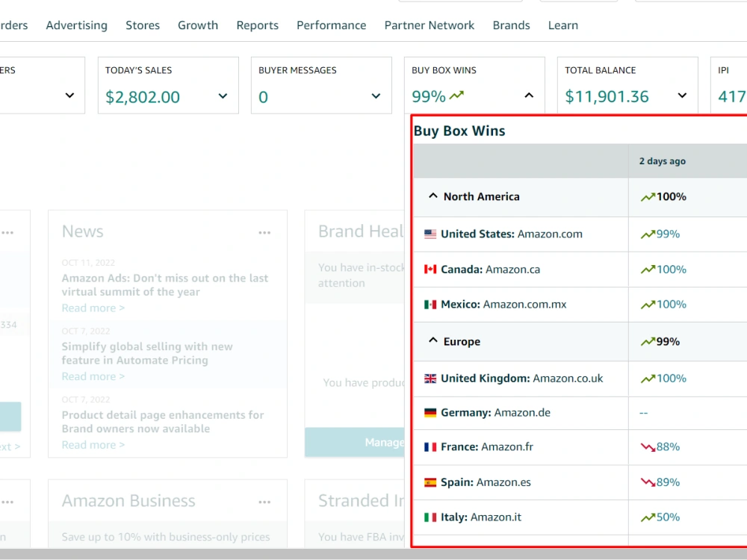747x560 pixels.
Task: Click the '--' value for Germany
Action: [644, 413]
